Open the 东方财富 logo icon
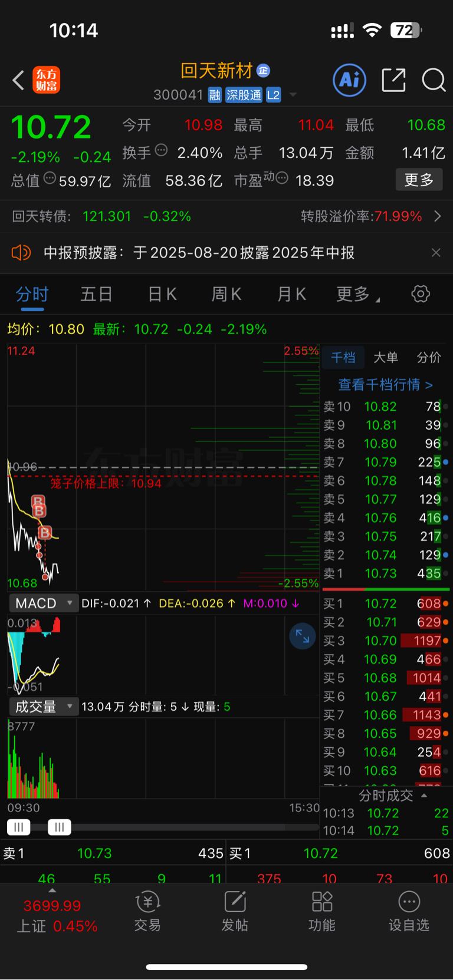Image resolution: width=453 pixels, height=980 pixels. click(x=46, y=80)
